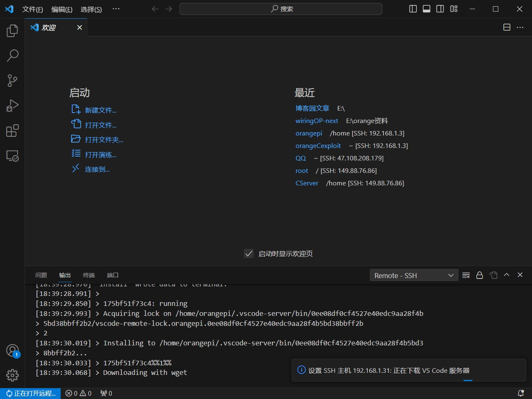Click the 搜索 command center box
The image size is (532, 399).
pyautogui.click(x=281, y=9)
